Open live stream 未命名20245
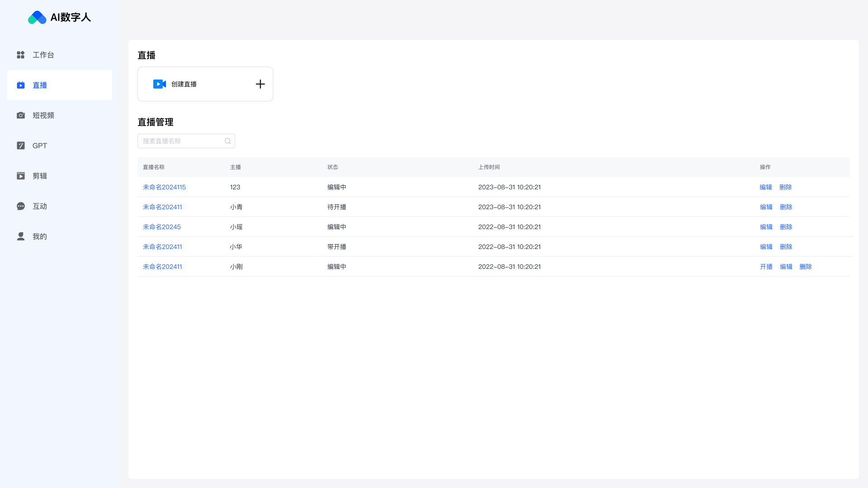 [x=161, y=227]
